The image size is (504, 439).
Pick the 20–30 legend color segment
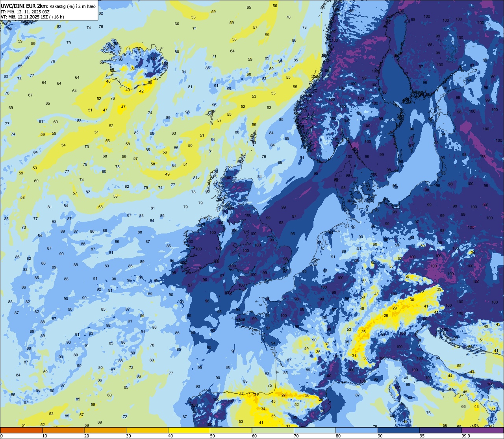[105, 430]
